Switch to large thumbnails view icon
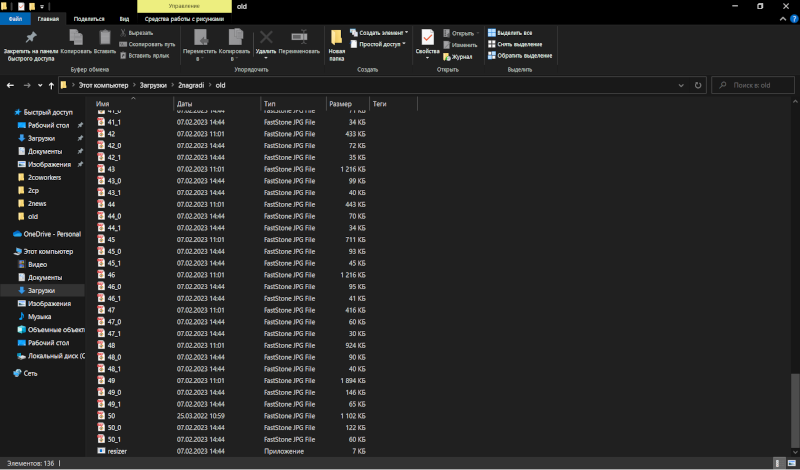This screenshot has width=800, height=470. pyautogui.click(x=790, y=463)
